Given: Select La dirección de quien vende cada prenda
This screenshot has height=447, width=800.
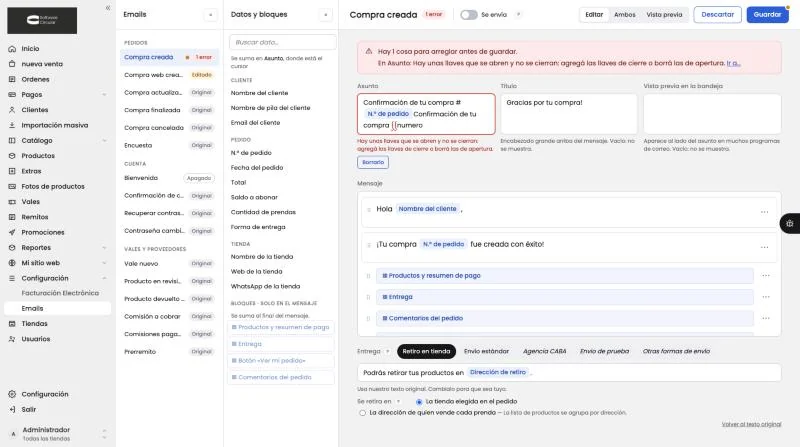Looking at the screenshot, I should [362, 413].
